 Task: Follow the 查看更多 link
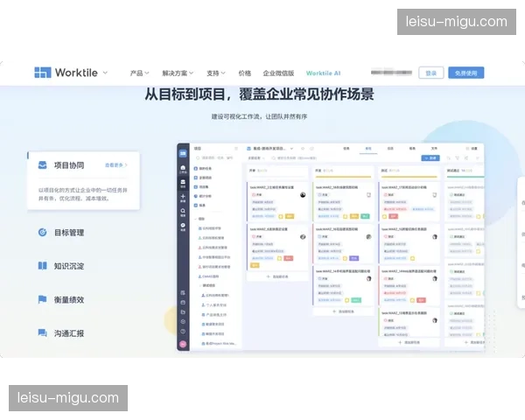[115, 165]
